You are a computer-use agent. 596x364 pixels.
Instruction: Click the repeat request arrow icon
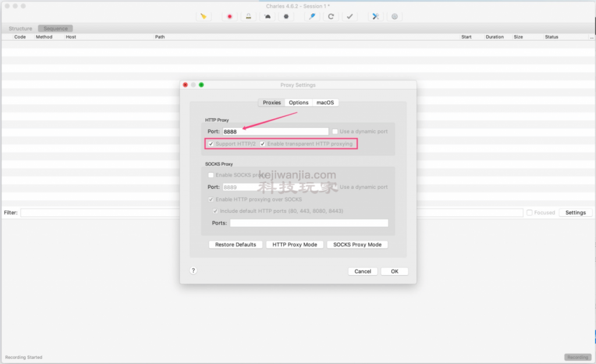pos(331,16)
